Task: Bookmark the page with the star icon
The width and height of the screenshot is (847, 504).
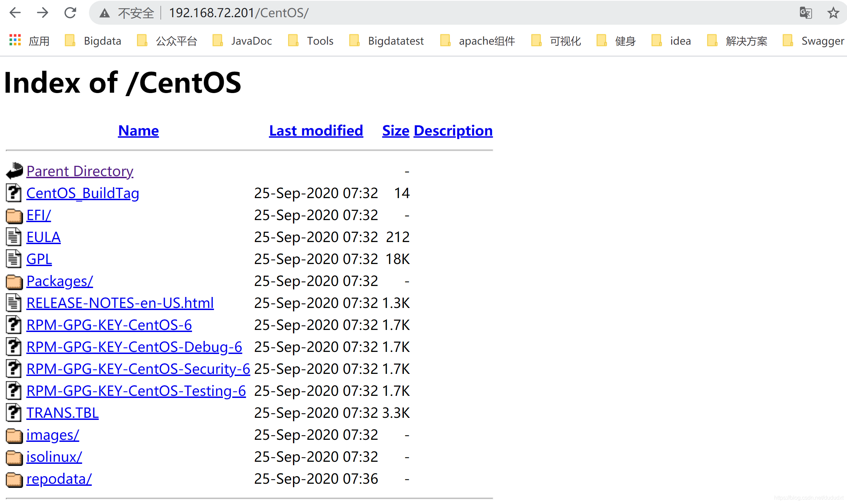Action: [833, 13]
